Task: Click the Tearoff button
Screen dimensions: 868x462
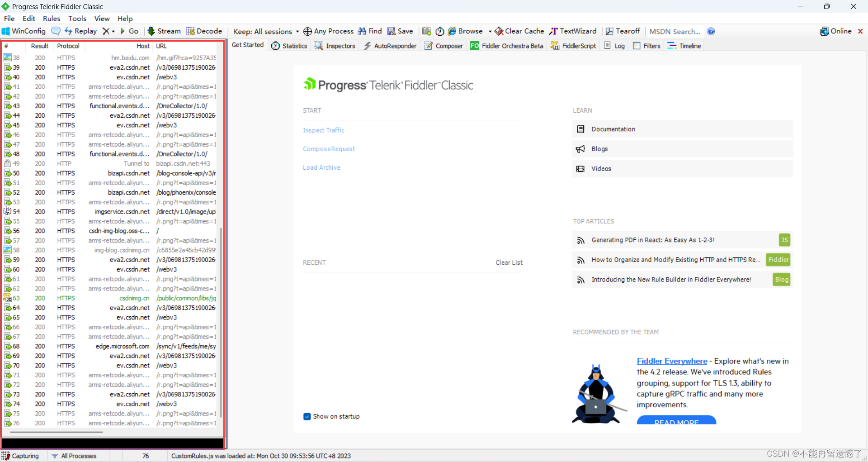Action: (x=623, y=31)
